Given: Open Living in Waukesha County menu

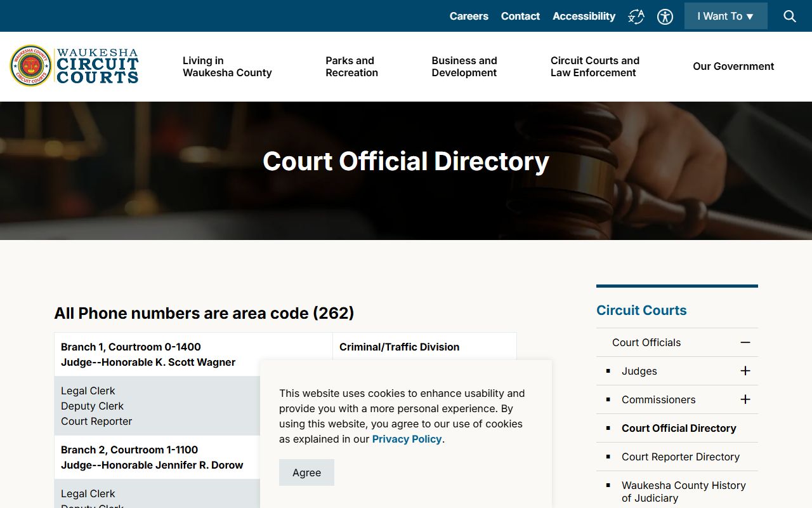Looking at the screenshot, I should pyautogui.click(x=227, y=67).
